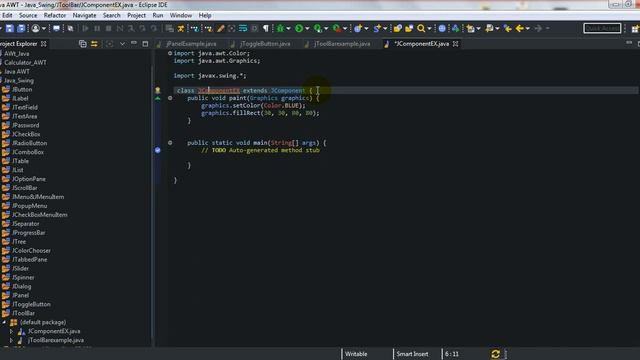Maximize the Project Explorer panel

click(145, 44)
